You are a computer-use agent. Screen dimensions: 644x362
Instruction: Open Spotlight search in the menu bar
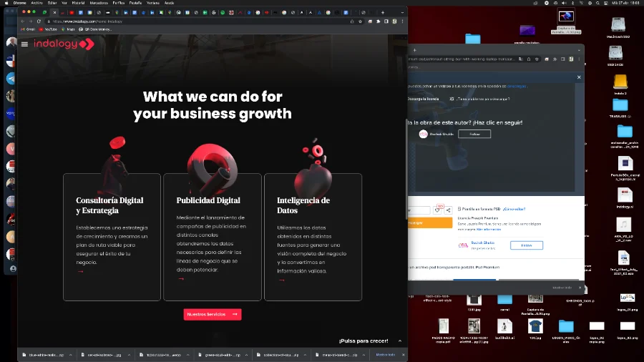597,3
